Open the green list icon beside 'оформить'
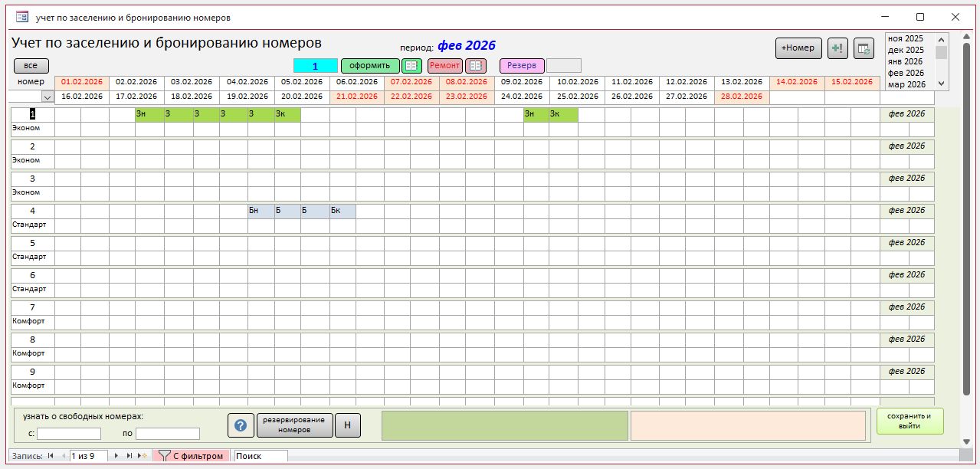 pos(412,66)
